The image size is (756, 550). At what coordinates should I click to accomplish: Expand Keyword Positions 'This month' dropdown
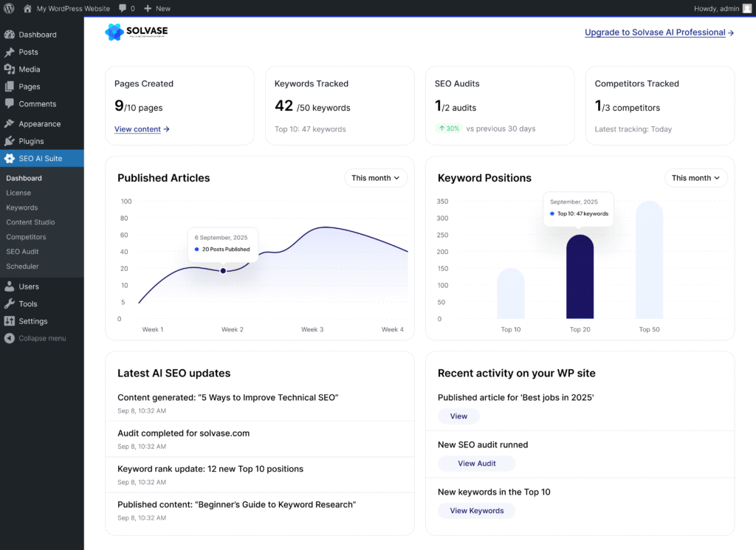tap(695, 178)
